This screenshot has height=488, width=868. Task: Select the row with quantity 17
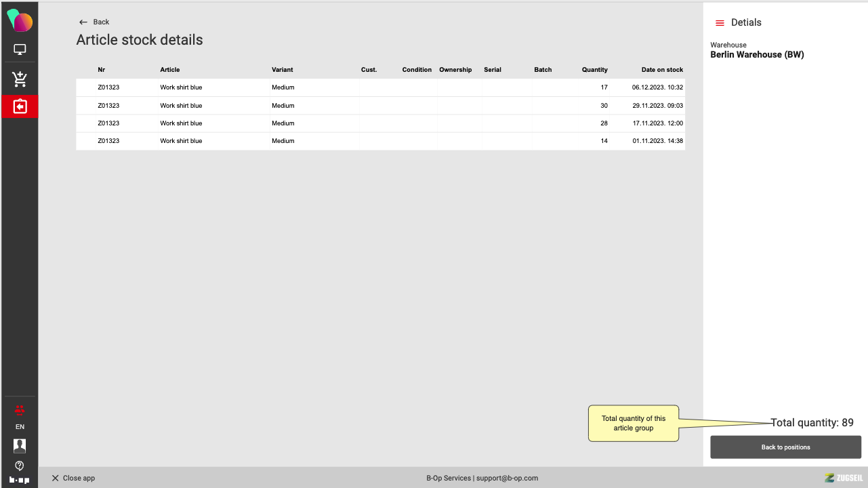pyautogui.click(x=380, y=87)
